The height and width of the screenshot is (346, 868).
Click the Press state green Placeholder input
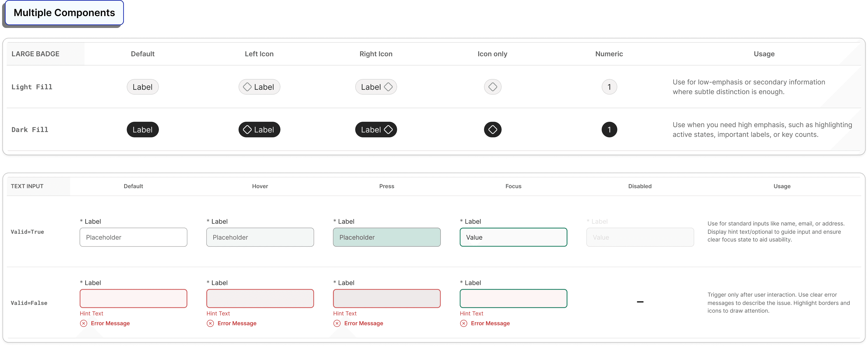pyautogui.click(x=386, y=237)
